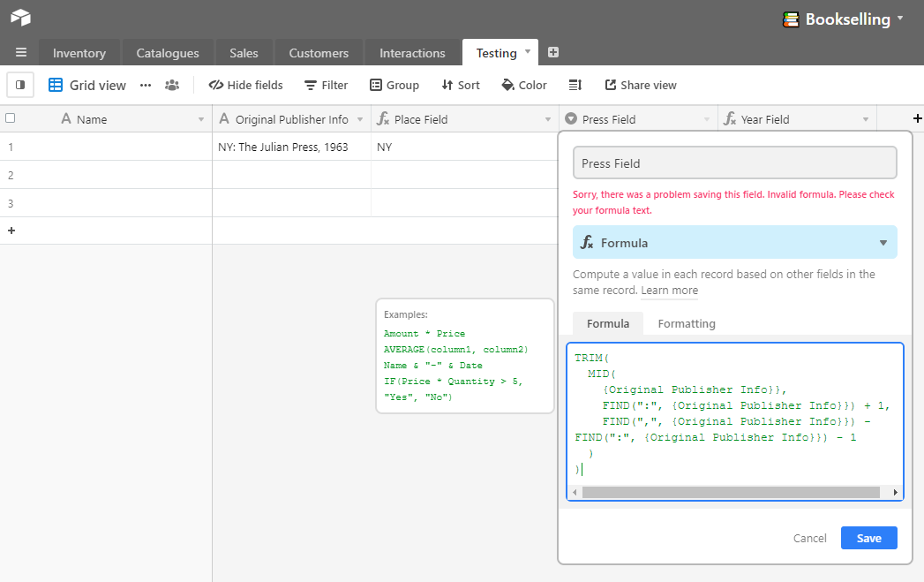Image resolution: width=924 pixels, height=582 pixels.
Task: Click the collaborators people icon
Action: (x=172, y=86)
